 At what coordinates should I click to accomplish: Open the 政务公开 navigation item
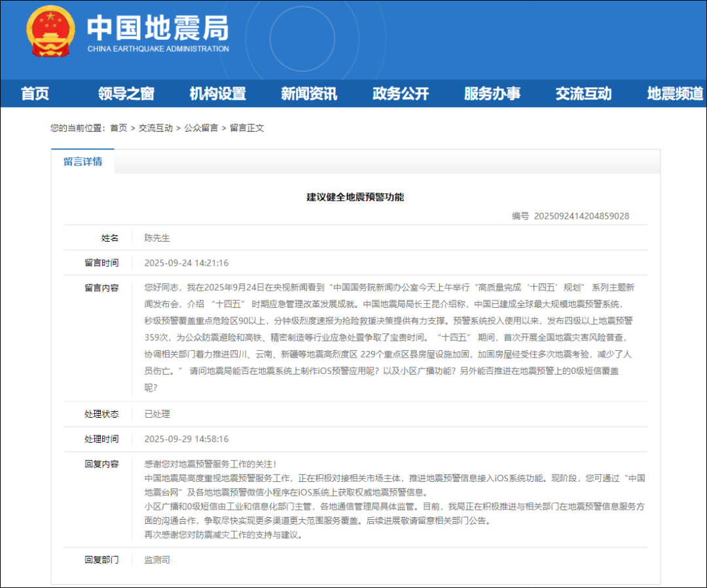(401, 94)
